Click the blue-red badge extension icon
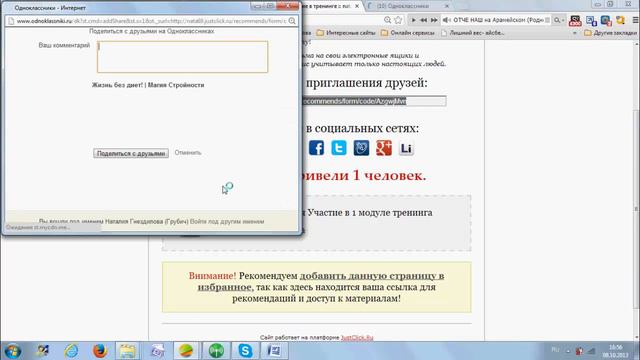Viewport: 640px width, 360px height. (606, 20)
